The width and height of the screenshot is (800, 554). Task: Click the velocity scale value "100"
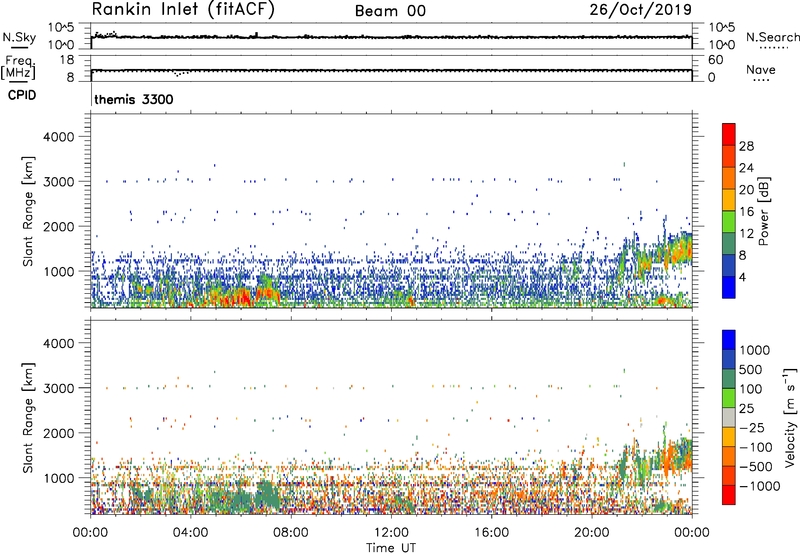point(751,389)
